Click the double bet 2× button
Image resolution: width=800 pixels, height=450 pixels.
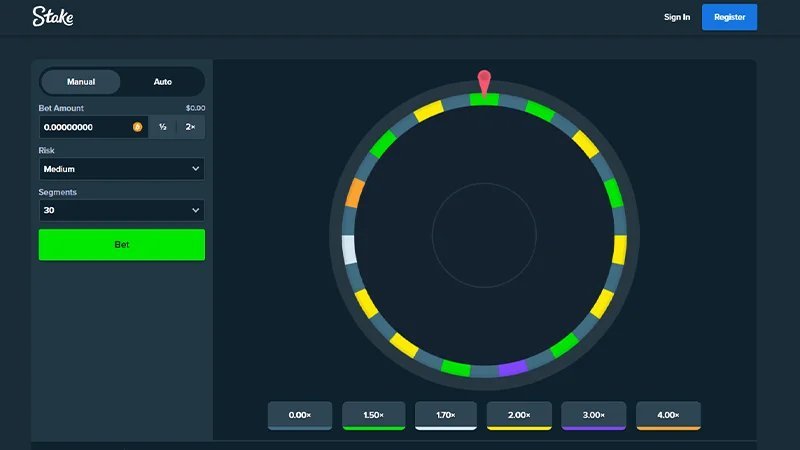point(190,127)
